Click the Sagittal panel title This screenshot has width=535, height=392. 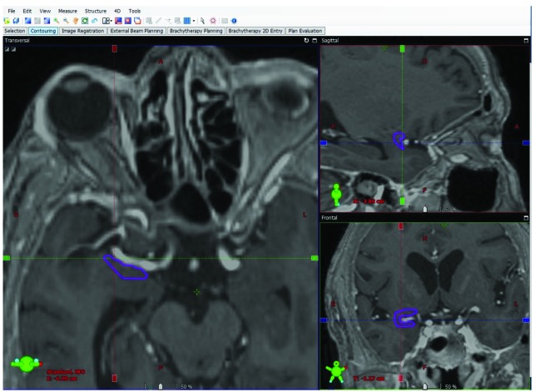click(x=330, y=40)
